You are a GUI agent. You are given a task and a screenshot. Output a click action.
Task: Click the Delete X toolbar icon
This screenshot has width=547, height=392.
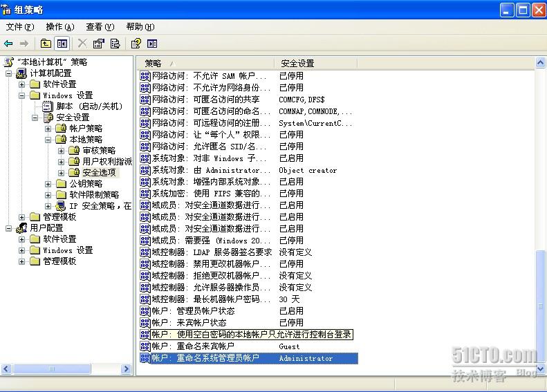click(82, 44)
